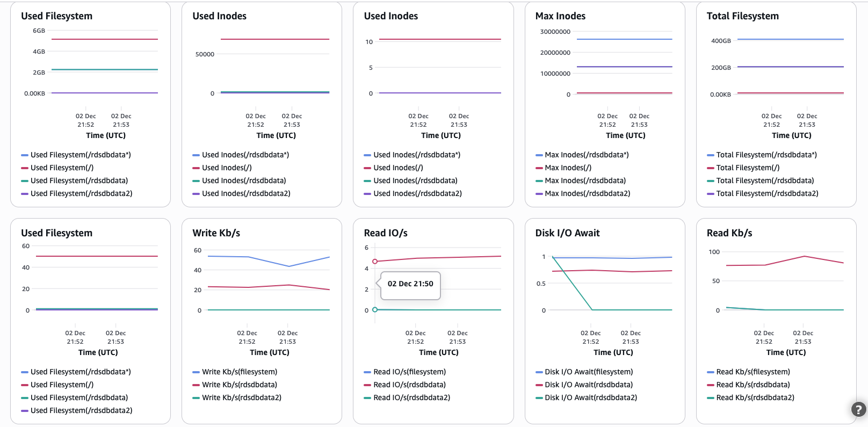Toggle the Write Kb/s(filesystem) legend entry

[239, 372]
